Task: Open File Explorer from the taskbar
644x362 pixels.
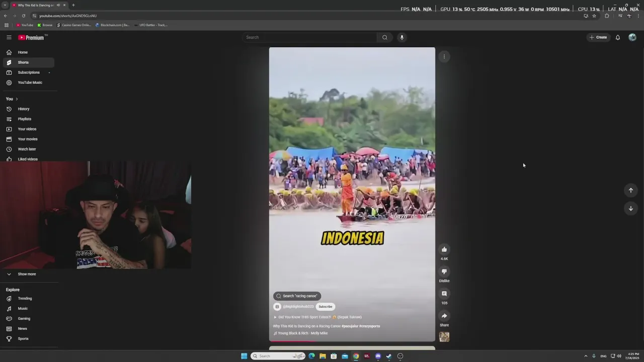Action: coord(323,356)
